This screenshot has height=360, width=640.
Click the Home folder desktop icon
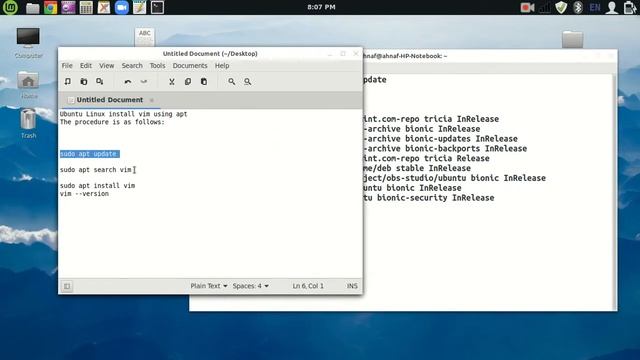(29, 85)
